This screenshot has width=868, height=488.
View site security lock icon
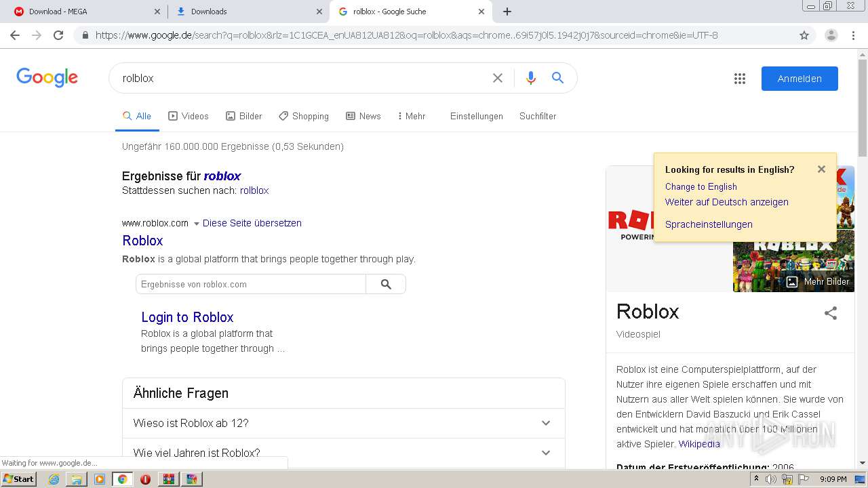85,35
